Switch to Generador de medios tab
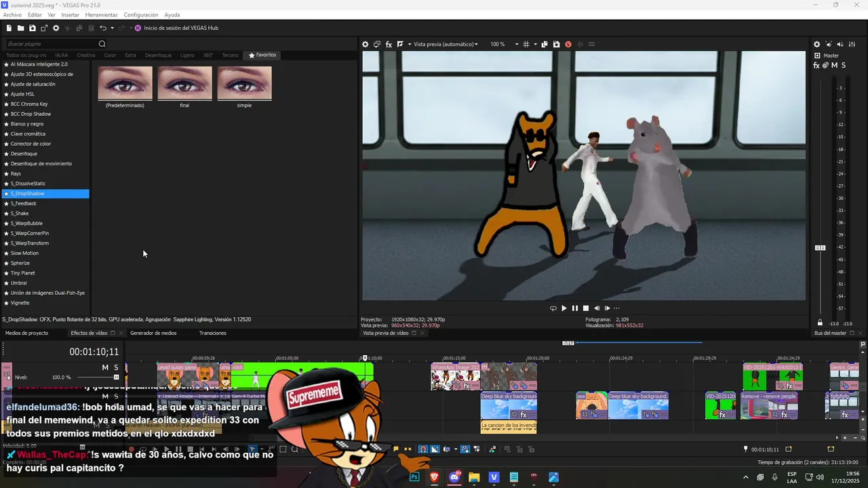The image size is (868, 488). pyautogui.click(x=153, y=333)
